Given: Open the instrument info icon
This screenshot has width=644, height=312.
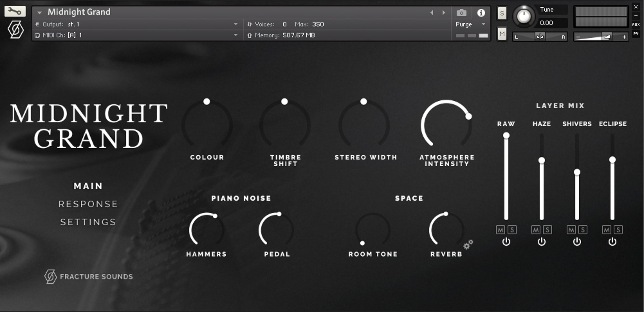Looking at the screenshot, I should pyautogui.click(x=481, y=13).
